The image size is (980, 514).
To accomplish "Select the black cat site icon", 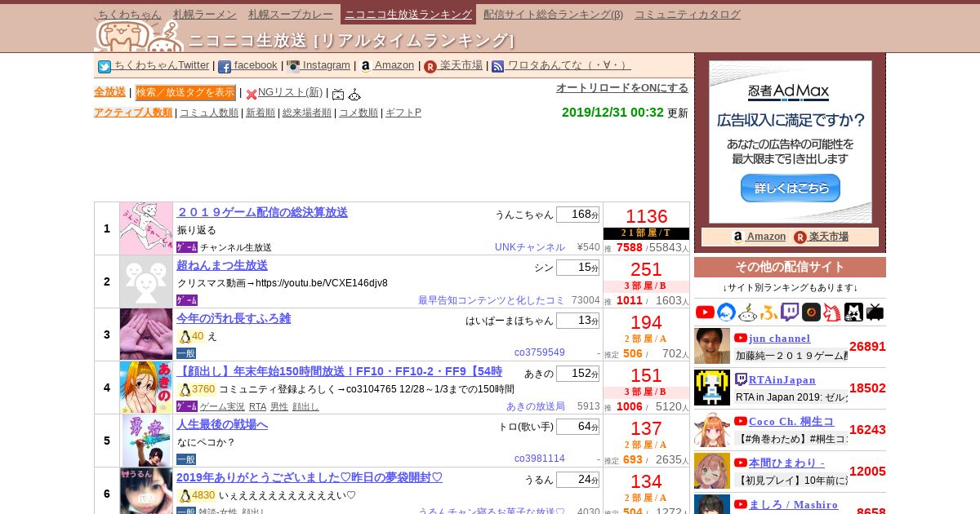I will click(x=853, y=312).
